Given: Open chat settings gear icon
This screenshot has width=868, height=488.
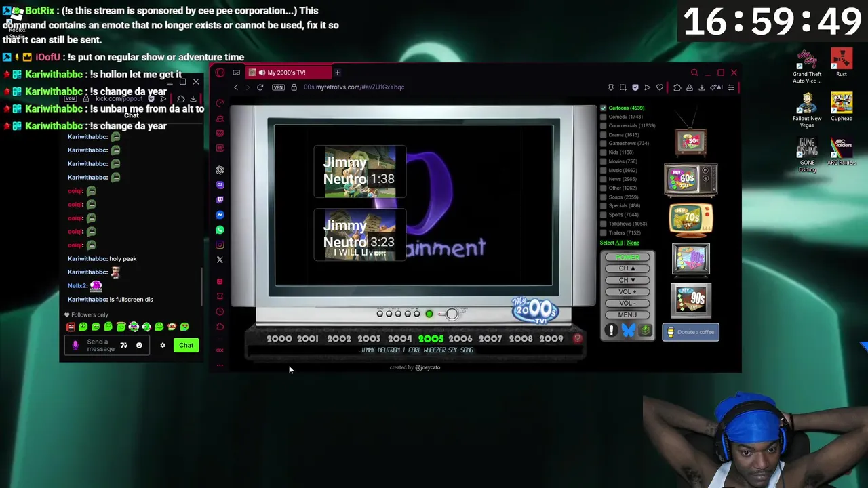Looking at the screenshot, I should coord(162,345).
